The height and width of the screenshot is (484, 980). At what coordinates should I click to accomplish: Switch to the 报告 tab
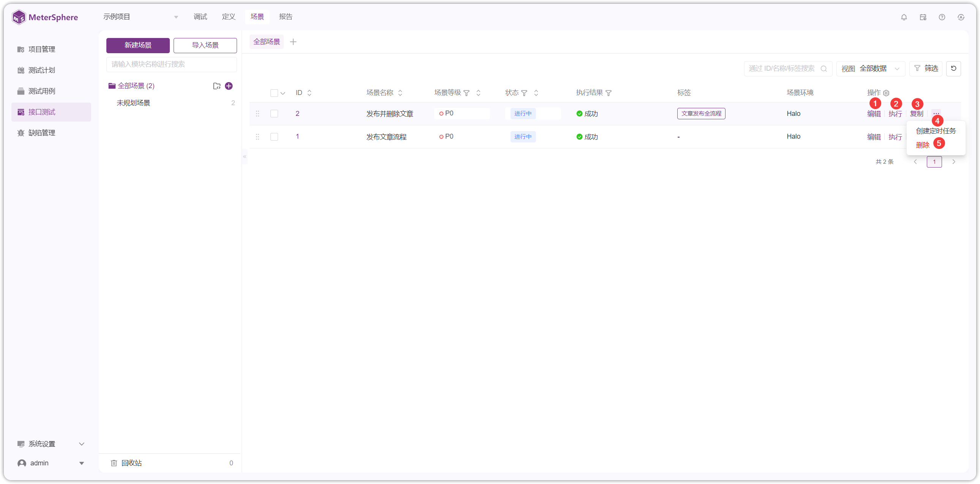point(286,17)
